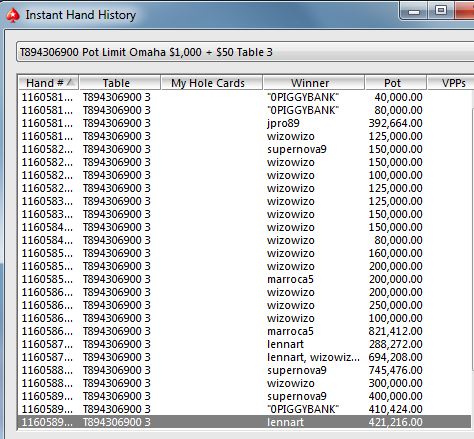The height and width of the screenshot is (439, 474).
Task: Click pot value 745,476.00
Action: (x=395, y=370)
